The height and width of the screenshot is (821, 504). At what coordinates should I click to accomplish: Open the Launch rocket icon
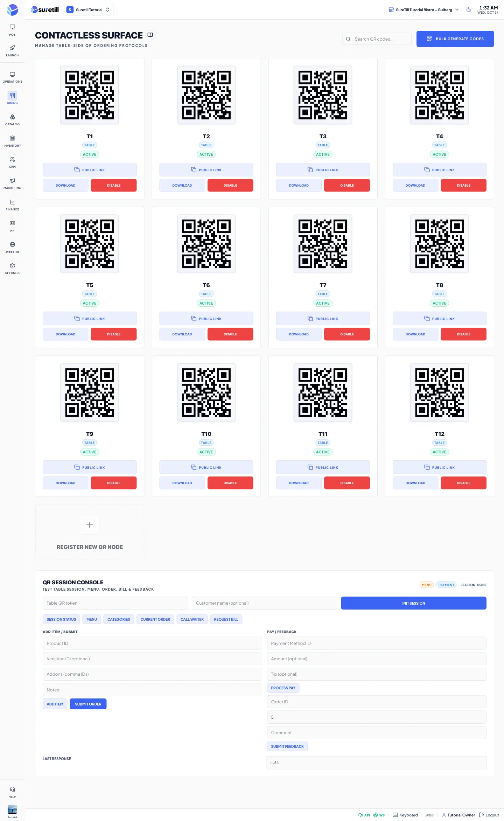click(x=12, y=51)
